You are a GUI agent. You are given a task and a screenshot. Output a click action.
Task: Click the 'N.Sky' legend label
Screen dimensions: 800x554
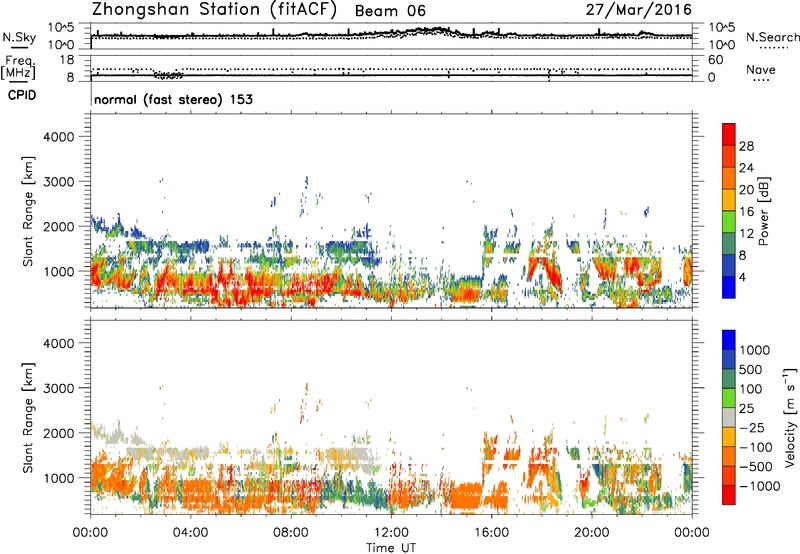click(19, 37)
